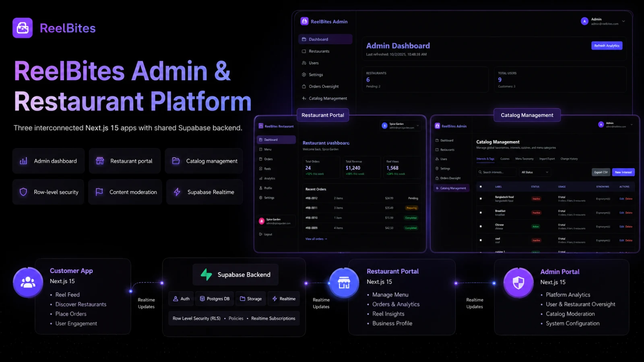Follow the View all orders link
The height and width of the screenshot is (362, 644).
click(x=316, y=239)
